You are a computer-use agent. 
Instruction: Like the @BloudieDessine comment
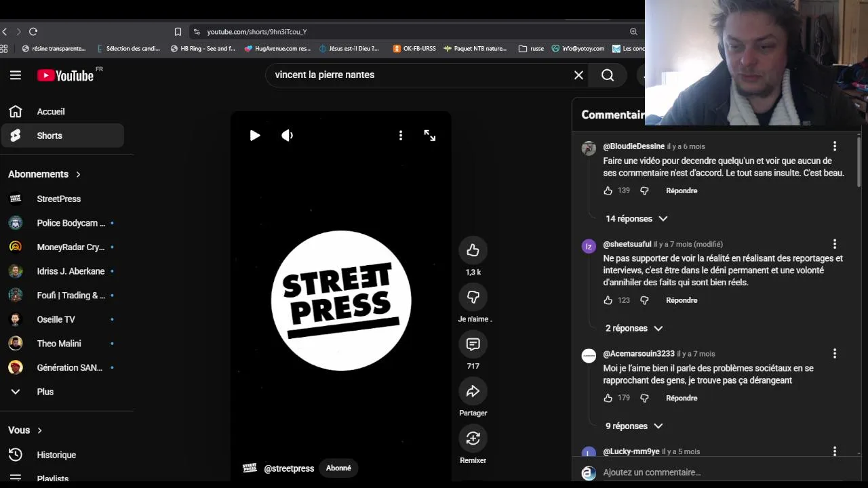pyautogui.click(x=608, y=191)
